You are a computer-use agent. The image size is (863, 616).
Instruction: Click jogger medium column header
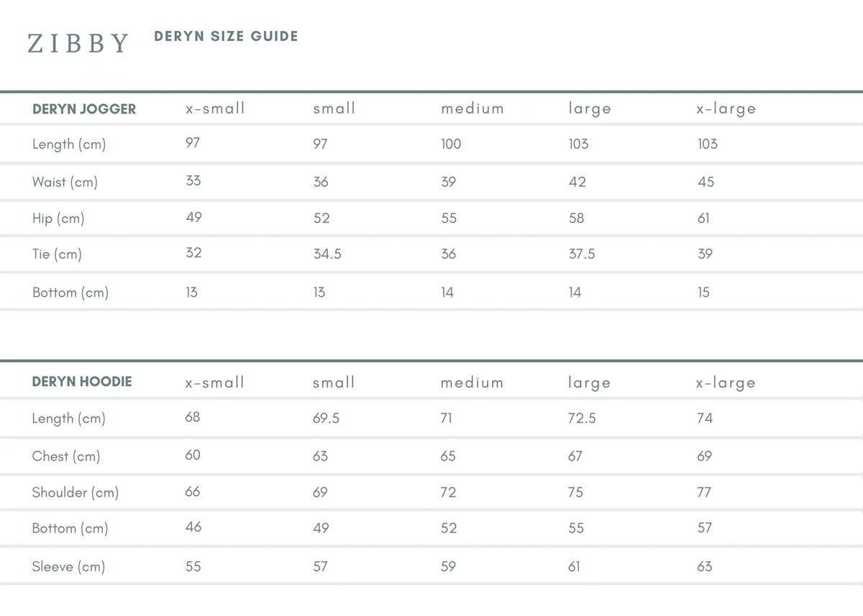pos(472,109)
